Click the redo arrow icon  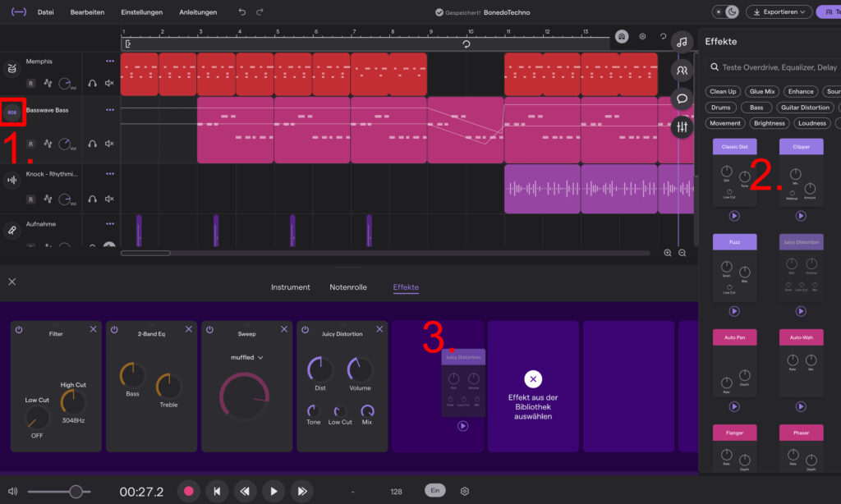point(260,11)
